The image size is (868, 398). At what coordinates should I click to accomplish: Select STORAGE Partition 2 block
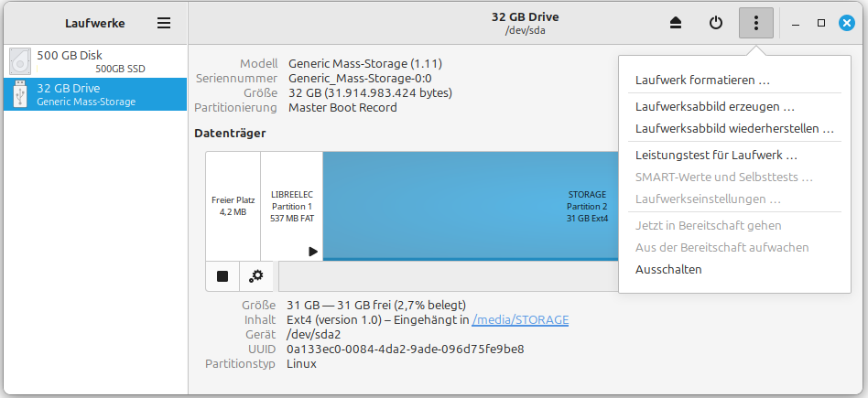471,206
